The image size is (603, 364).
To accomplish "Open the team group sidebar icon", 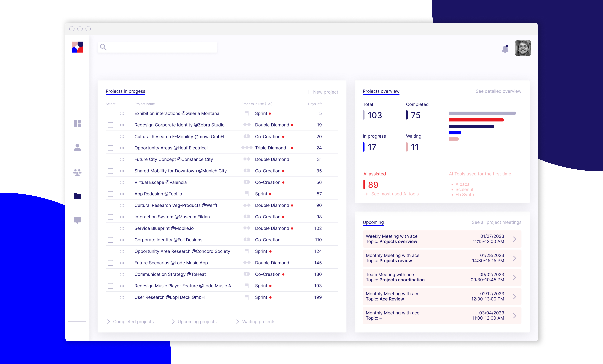I will pos(77,172).
